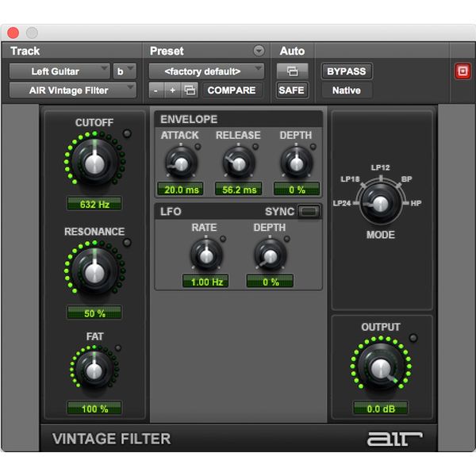
Task: Click the FAT automation indicator LED
Action: pos(118,348)
